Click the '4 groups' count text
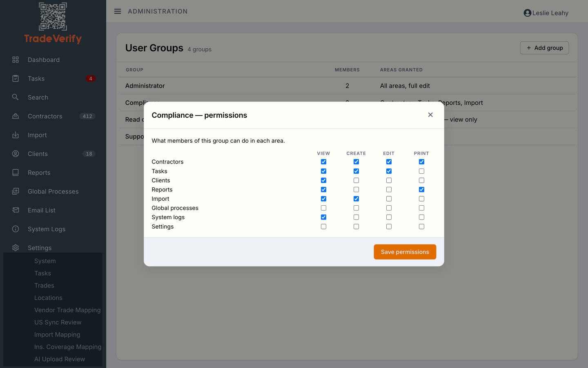This screenshot has height=368, width=588. pos(199,49)
